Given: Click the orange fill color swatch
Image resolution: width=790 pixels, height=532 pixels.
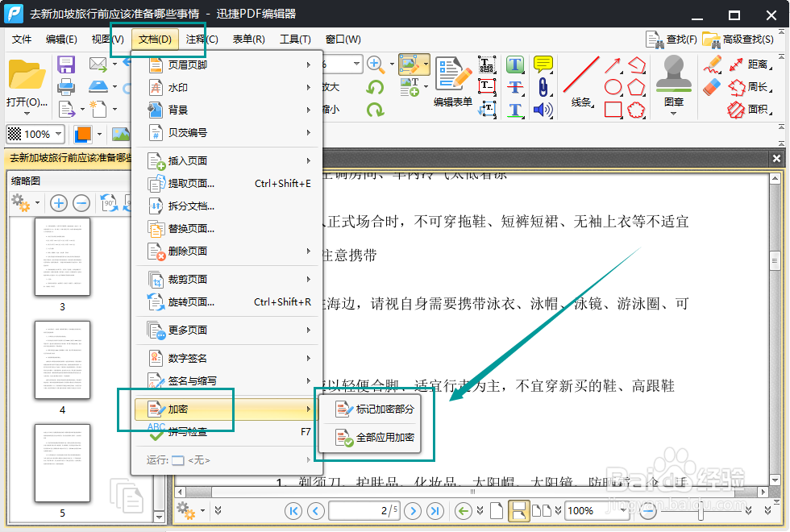Looking at the screenshot, I should [82, 134].
